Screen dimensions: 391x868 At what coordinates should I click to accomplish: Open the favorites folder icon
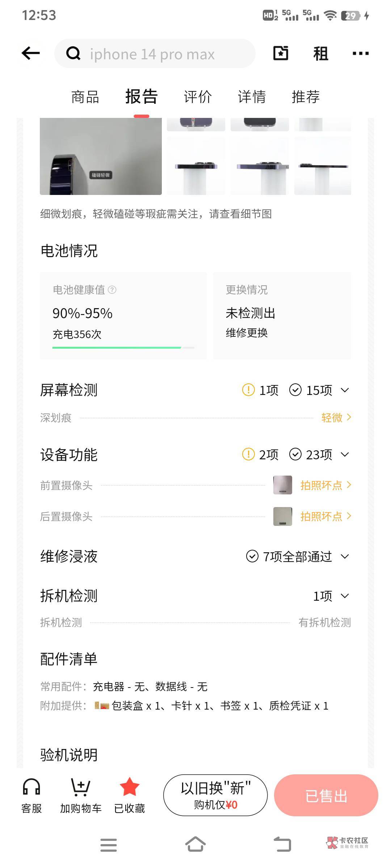click(281, 54)
